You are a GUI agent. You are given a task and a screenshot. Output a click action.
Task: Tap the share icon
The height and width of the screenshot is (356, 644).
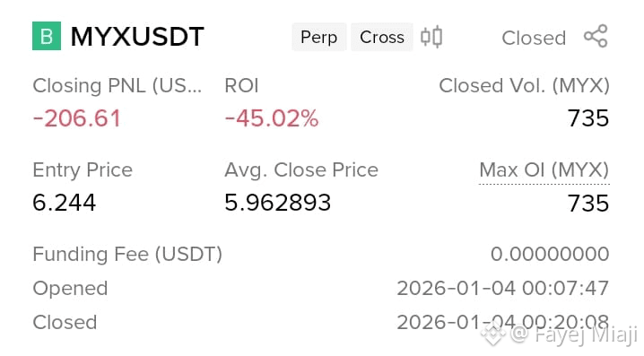596,36
